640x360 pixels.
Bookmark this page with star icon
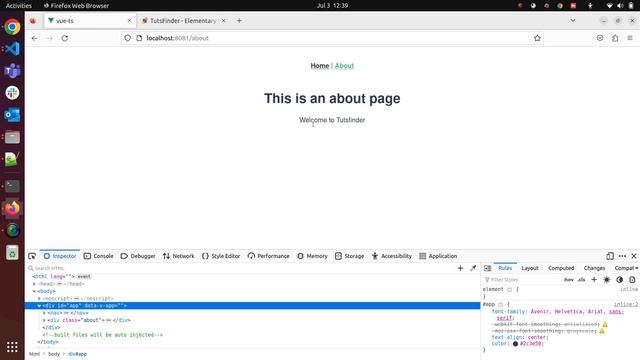(x=537, y=38)
